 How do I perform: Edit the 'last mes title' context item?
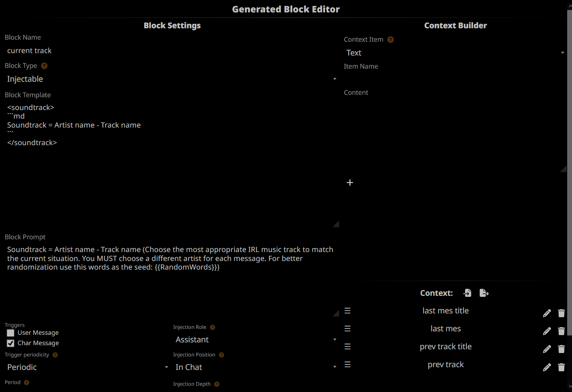pyautogui.click(x=547, y=313)
